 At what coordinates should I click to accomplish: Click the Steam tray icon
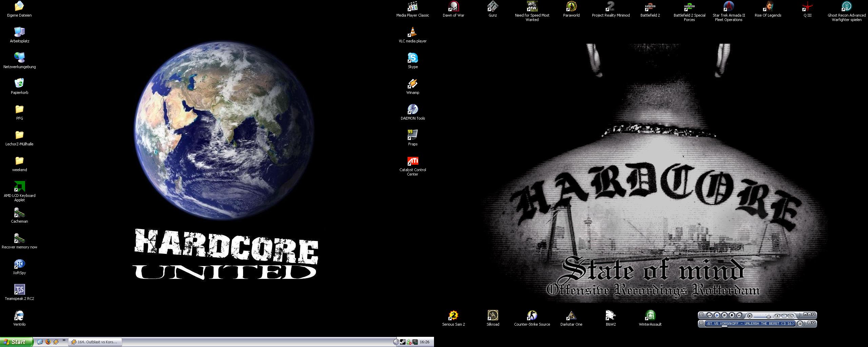point(402,342)
